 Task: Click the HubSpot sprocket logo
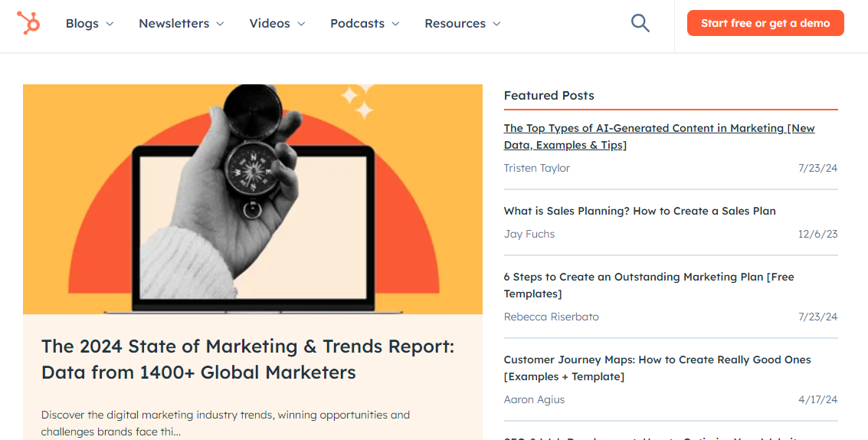[28, 23]
